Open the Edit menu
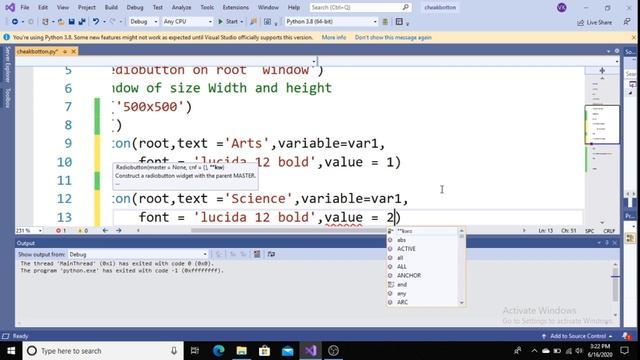 click(43, 7)
